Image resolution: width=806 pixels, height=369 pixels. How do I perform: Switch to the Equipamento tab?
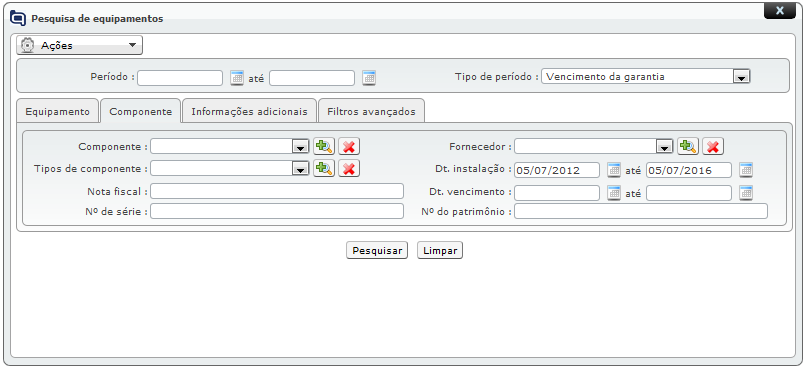57,111
